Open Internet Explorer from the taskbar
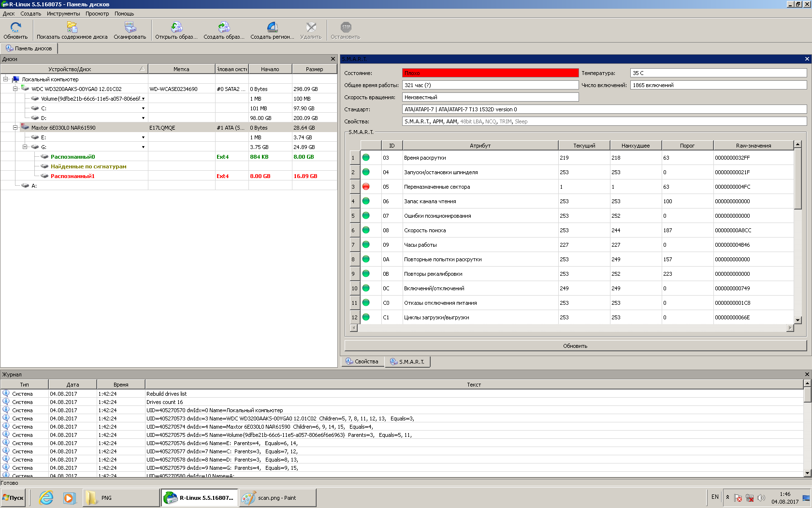 (46, 498)
